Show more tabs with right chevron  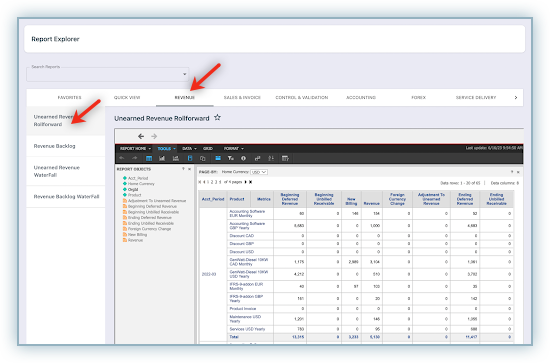click(516, 98)
